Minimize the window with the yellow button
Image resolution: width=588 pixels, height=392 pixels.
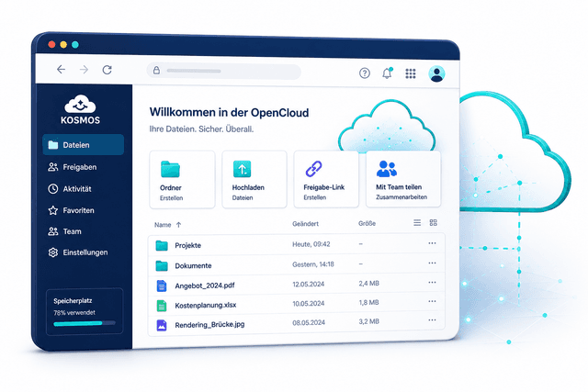pyautogui.click(x=63, y=45)
